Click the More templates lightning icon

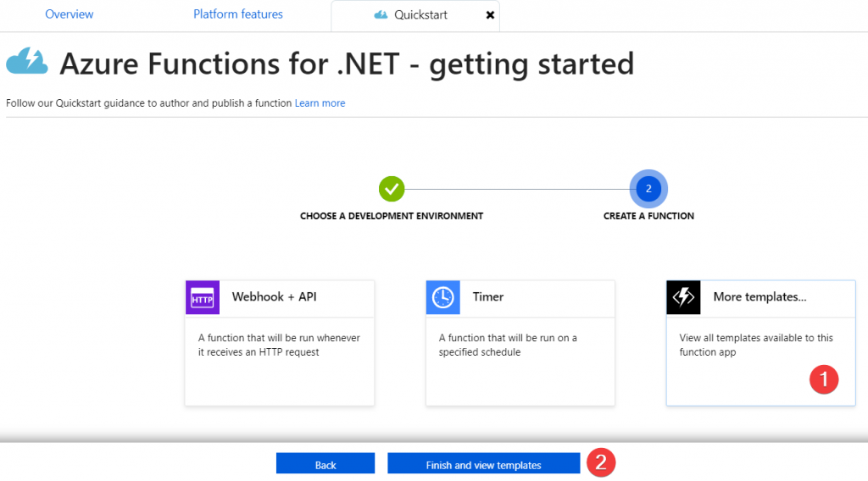click(684, 297)
